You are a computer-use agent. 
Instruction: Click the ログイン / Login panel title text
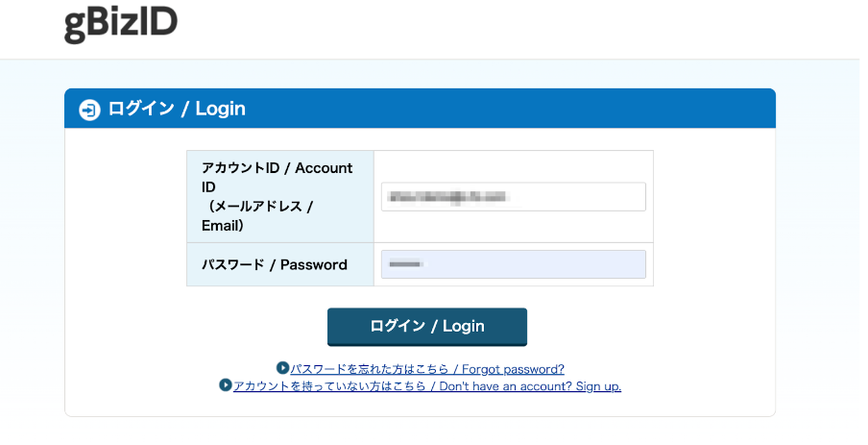coord(177,109)
